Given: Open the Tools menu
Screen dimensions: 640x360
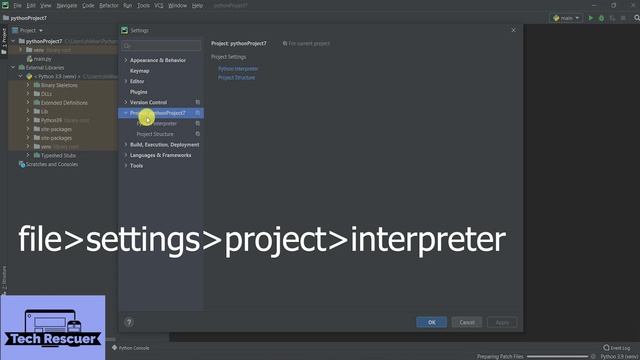Looking at the screenshot, I should [143, 6].
